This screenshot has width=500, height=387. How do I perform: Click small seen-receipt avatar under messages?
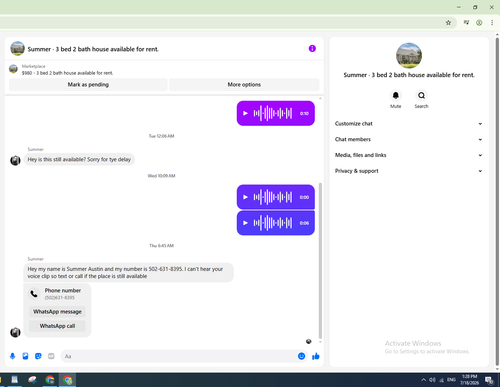[x=309, y=341]
